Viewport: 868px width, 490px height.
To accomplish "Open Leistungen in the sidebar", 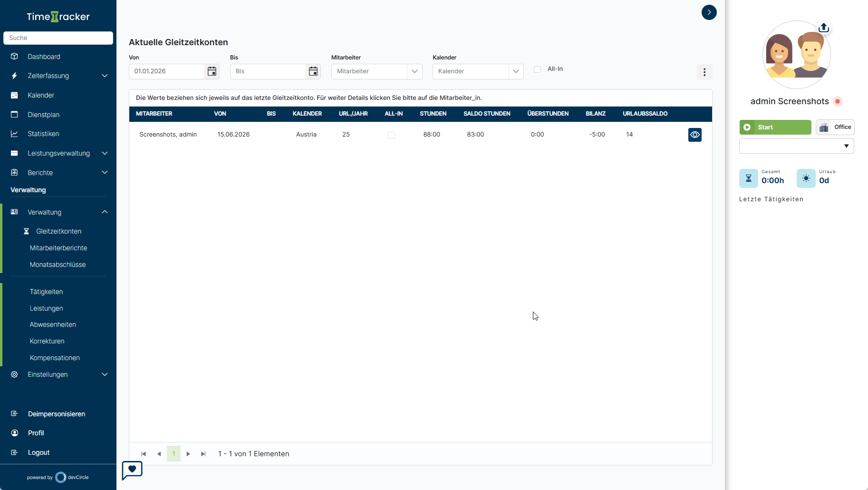I will (x=46, y=308).
